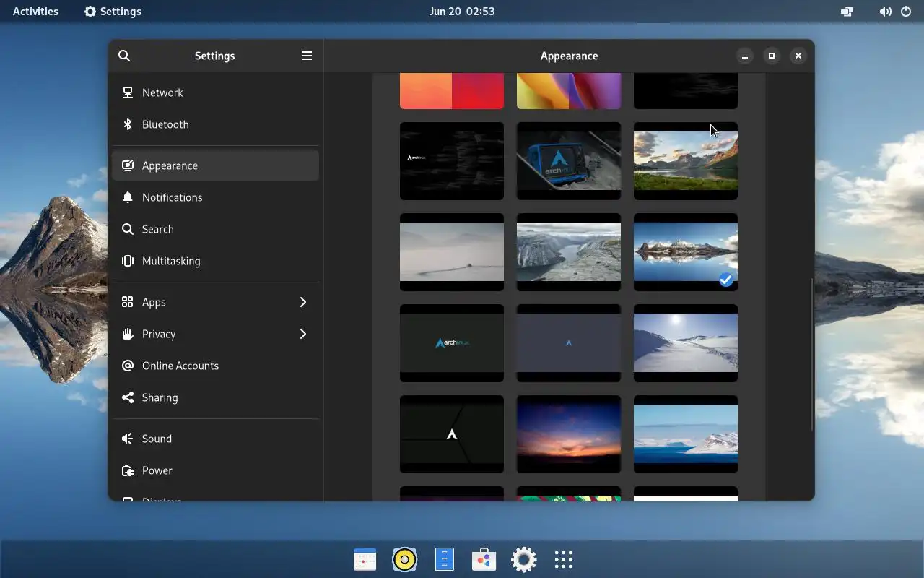Click the Sharing icon in sidebar
The width and height of the screenshot is (924, 578).
click(128, 397)
